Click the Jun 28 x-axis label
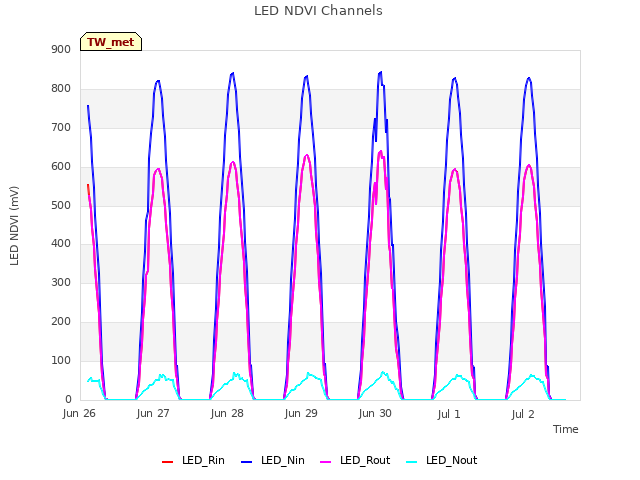Viewport: 640px width, 480px height. tap(227, 413)
